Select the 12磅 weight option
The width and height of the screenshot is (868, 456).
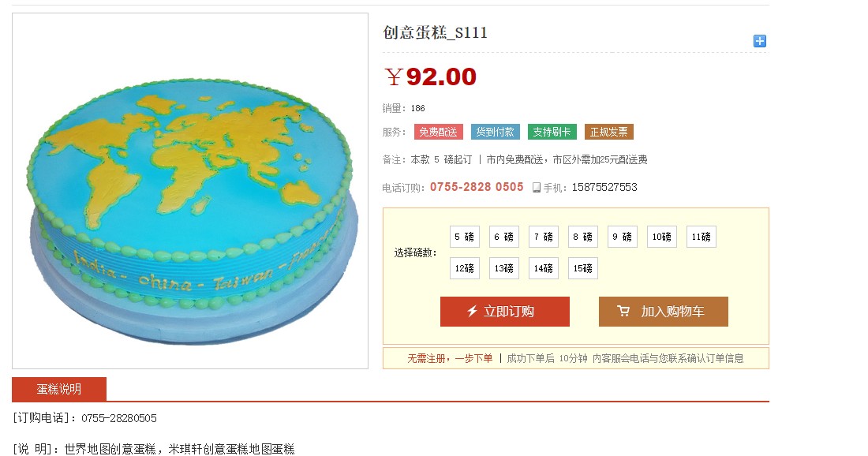pos(465,268)
